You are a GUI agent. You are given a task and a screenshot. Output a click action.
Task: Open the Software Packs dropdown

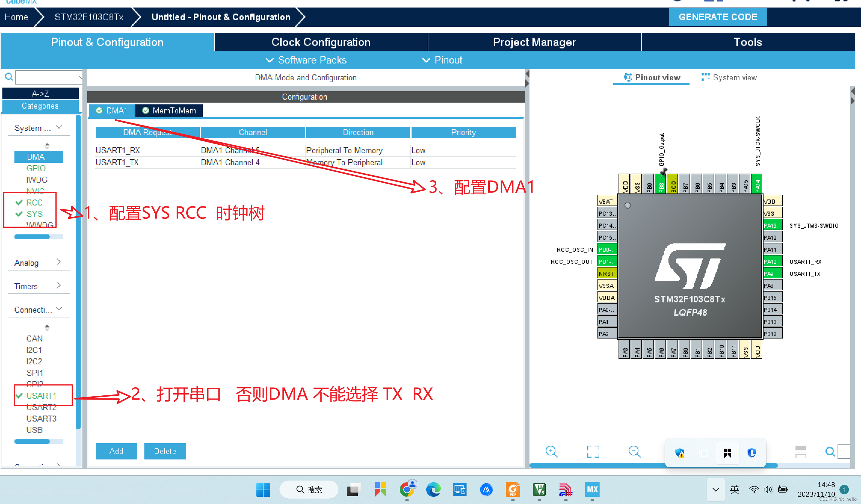point(306,60)
